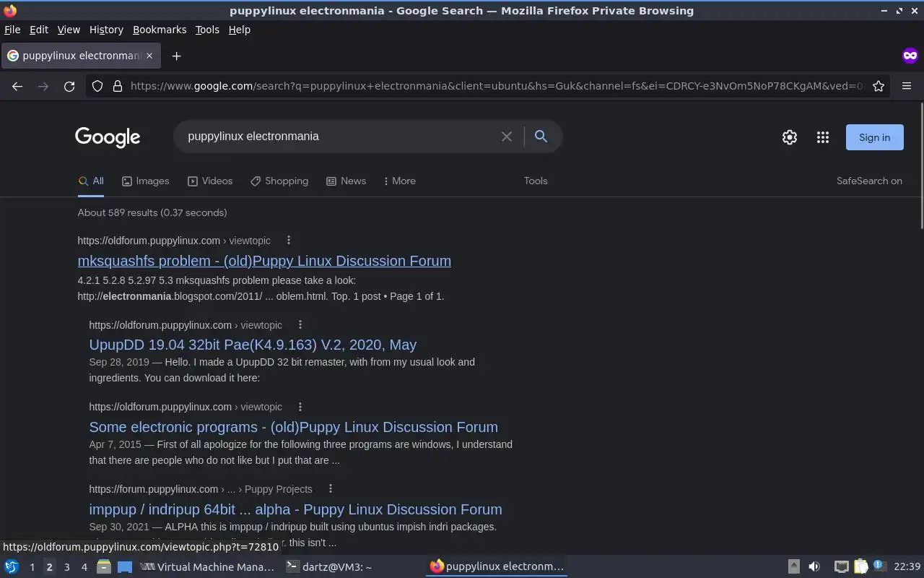
Task: Open the Bookmarks menu
Action: click(160, 30)
